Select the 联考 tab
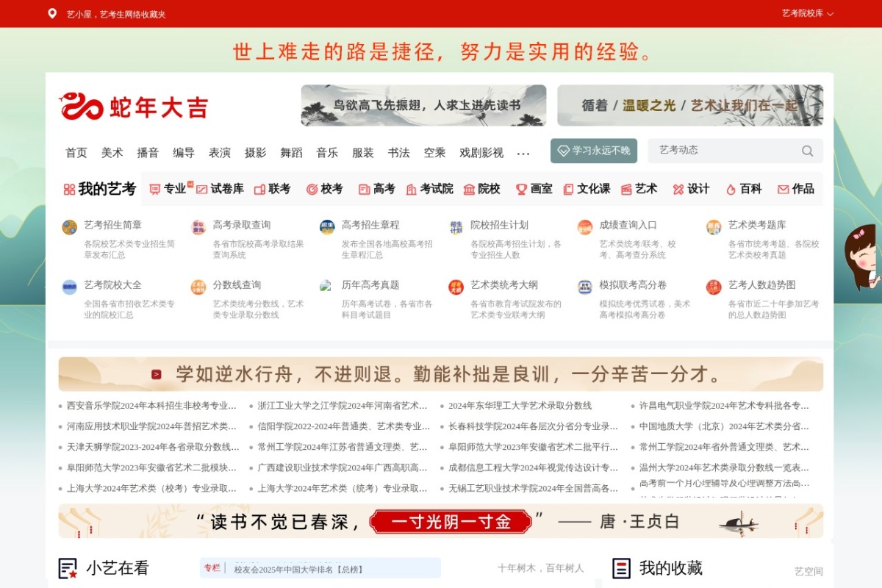 point(272,189)
